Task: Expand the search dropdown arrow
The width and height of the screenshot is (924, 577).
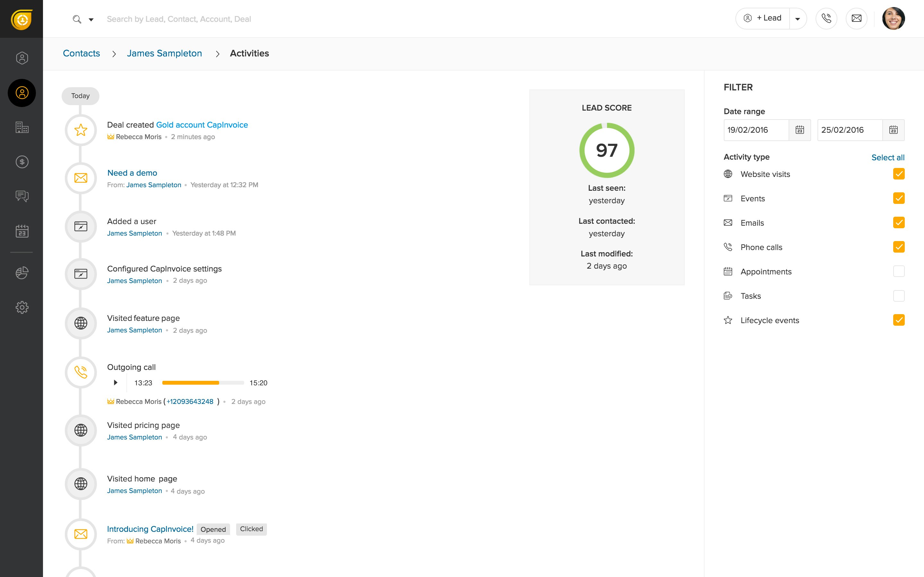Action: pos(90,19)
